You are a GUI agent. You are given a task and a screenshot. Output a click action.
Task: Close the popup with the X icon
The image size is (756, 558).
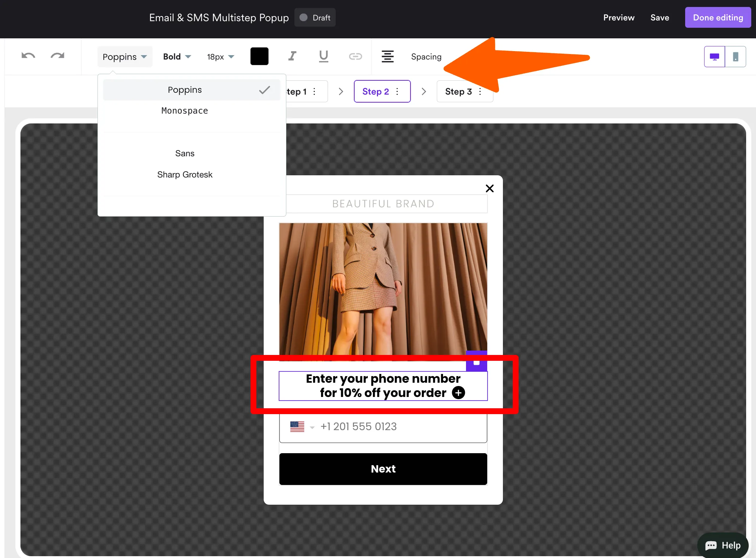(x=489, y=188)
